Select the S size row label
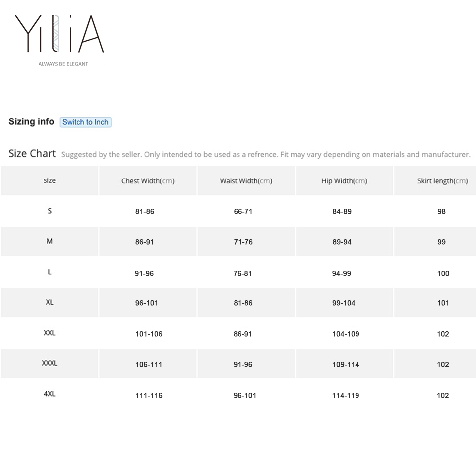Screen dimensions: 476x476 pos(49,211)
